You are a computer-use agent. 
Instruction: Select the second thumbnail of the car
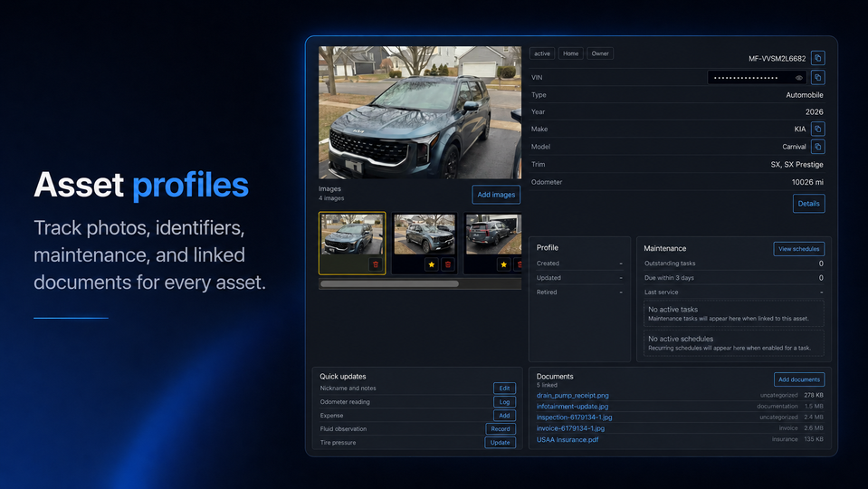point(424,235)
